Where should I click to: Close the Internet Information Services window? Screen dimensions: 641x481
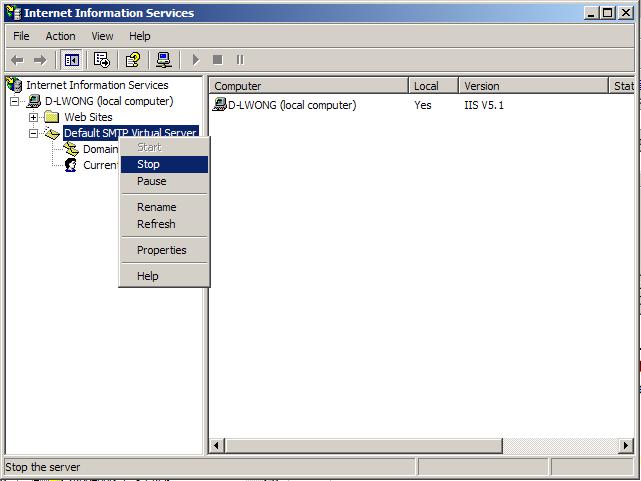pos(626,13)
